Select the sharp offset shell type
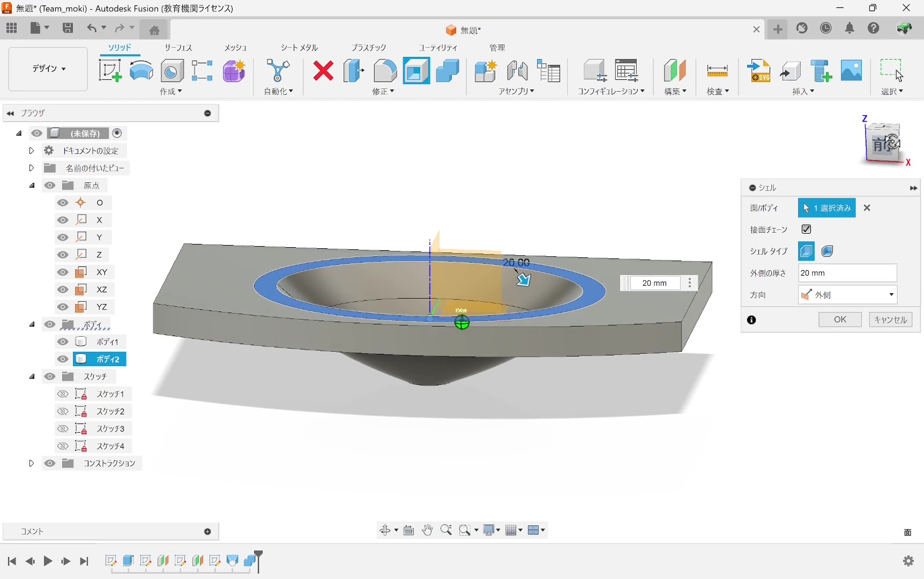 tap(806, 251)
